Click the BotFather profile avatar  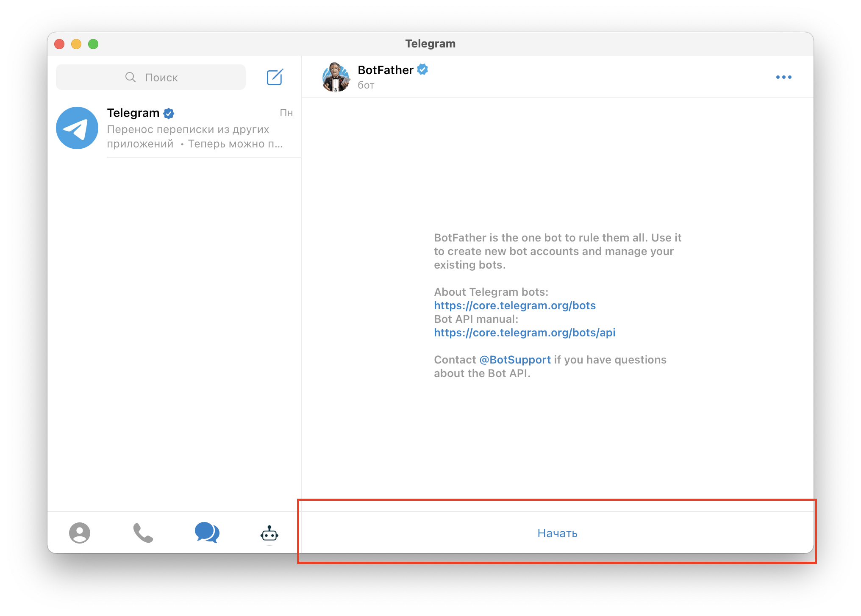[336, 77]
